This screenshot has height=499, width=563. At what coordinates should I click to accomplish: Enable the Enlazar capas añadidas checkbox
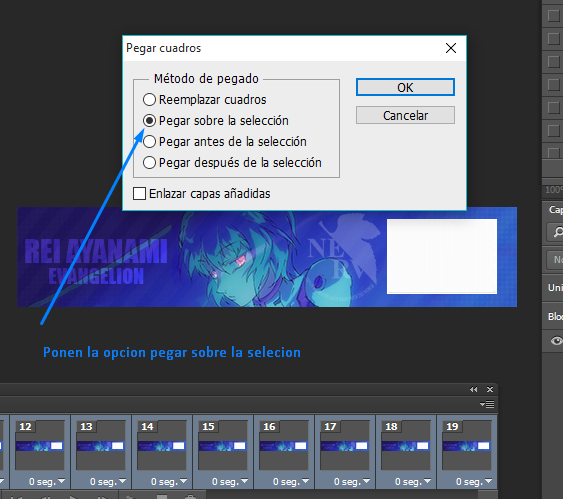point(139,193)
